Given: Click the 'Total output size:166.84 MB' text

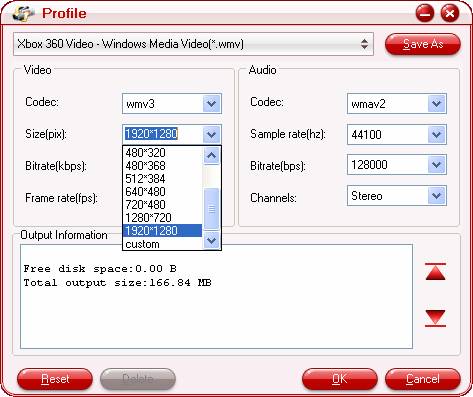Looking at the screenshot, I should point(117,283).
